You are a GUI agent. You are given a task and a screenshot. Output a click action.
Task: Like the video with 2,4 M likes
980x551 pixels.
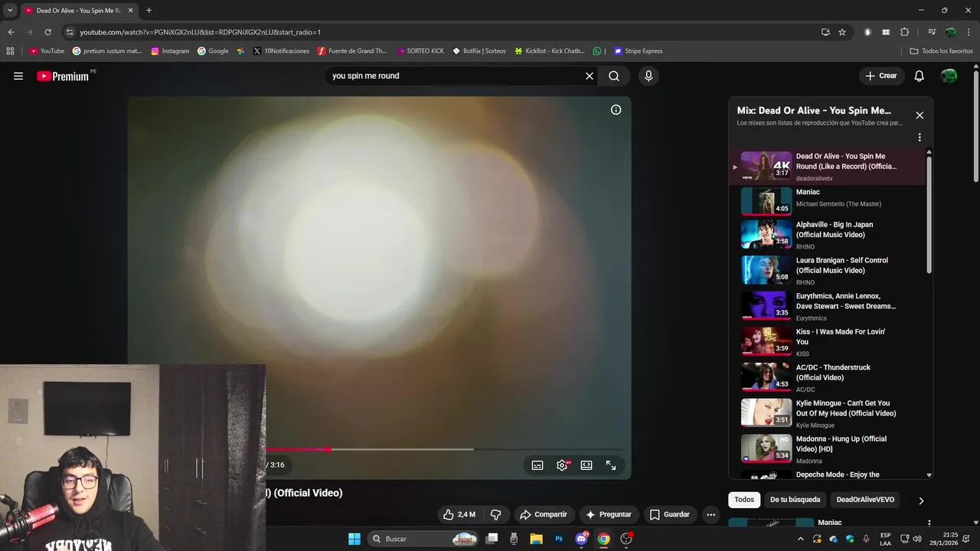tap(459, 514)
